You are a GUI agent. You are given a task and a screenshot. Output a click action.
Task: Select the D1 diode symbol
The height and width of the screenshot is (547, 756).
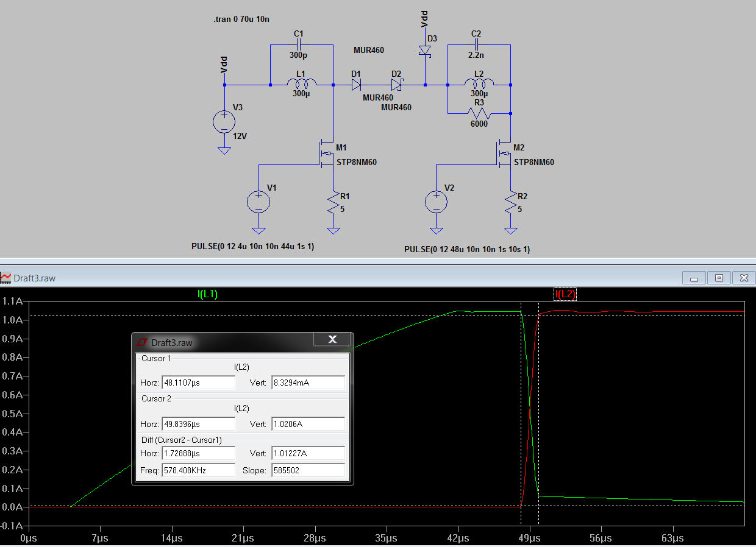click(x=356, y=85)
